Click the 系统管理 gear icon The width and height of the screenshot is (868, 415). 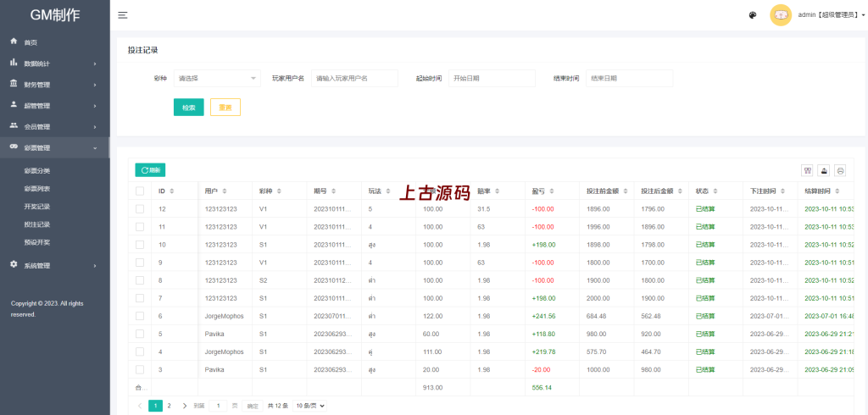point(14,264)
